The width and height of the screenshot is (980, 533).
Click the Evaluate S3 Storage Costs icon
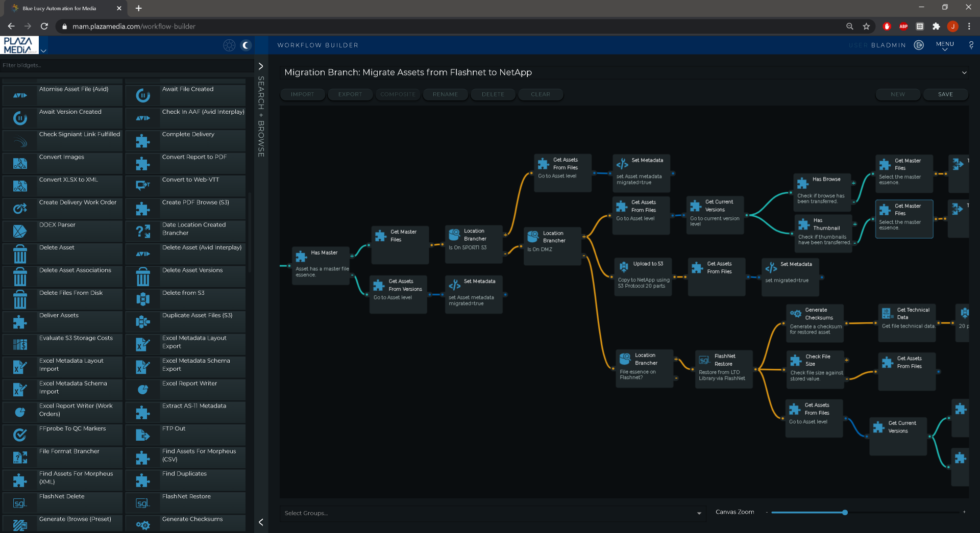(20, 345)
